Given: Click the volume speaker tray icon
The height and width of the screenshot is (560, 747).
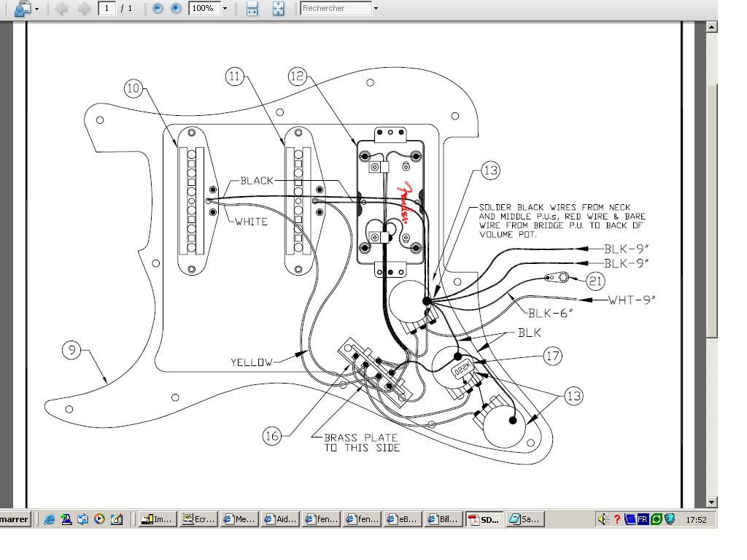Looking at the screenshot, I should click(x=603, y=519).
